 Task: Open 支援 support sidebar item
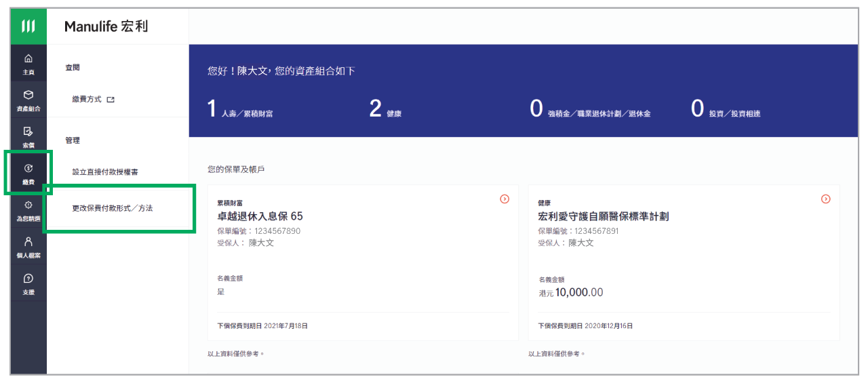28,283
